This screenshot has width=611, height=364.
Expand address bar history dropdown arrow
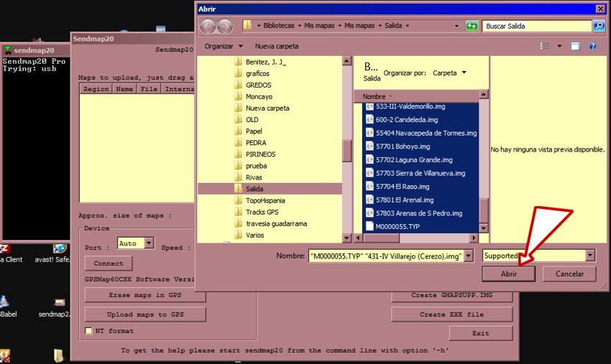(456, 26)
